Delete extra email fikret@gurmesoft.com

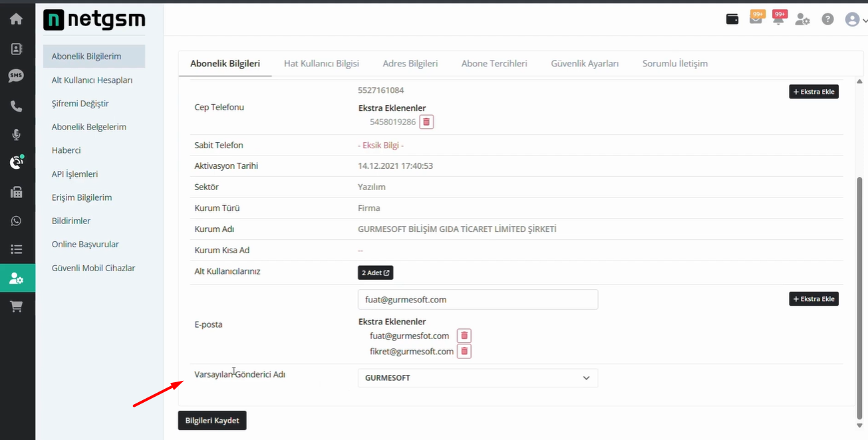pyautogui.click(x=464, y=352)
